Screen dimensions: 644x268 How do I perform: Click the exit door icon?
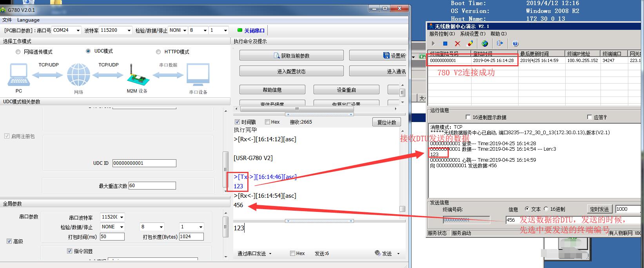500,44
